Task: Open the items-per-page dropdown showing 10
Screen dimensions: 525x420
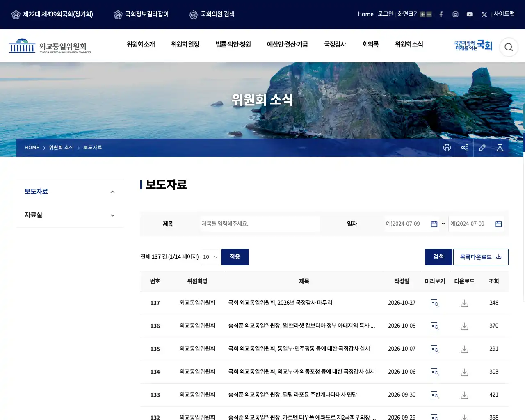Action: [210, 257]
